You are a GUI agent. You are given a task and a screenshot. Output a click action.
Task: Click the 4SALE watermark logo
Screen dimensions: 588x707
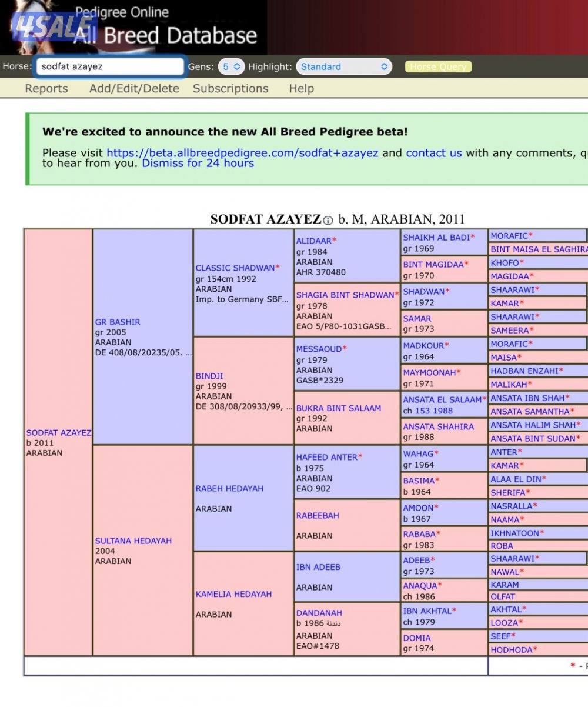click(x=52, y=26)
